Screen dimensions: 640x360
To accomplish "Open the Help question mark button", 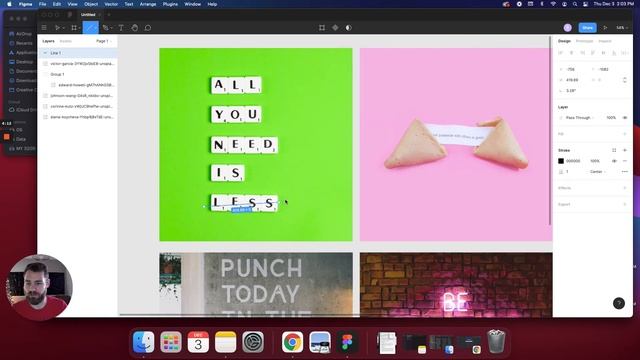I will [619, 303].
